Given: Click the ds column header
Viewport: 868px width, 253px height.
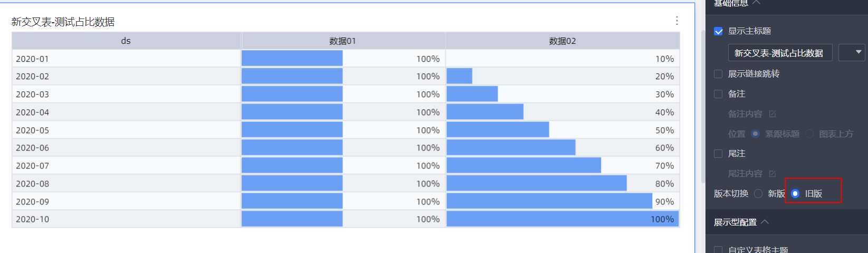Looking at the screenshot, I should coord(126,41).
